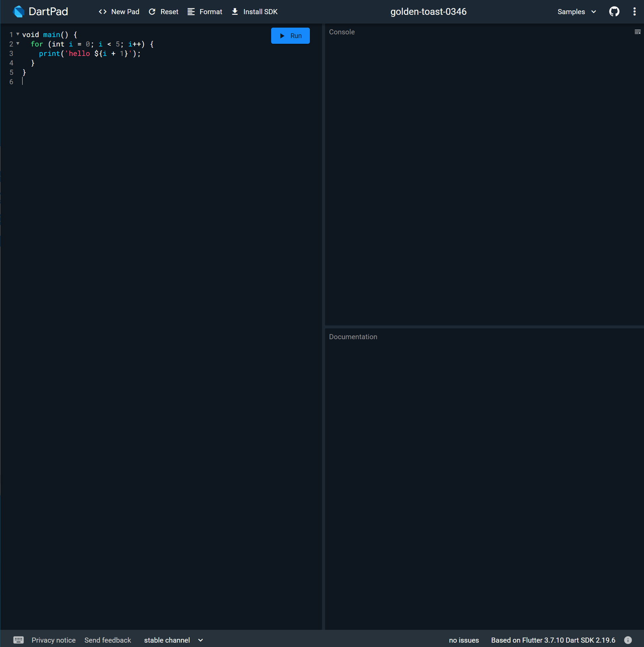Place the cursor on the print statement line
The width and height of the screenshot is (644, 647).
90,54
